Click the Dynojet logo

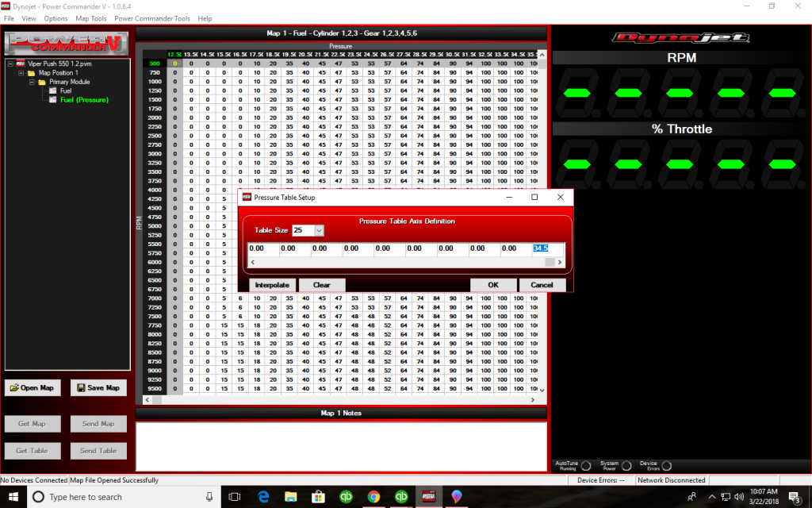click(x=681, y=37)
